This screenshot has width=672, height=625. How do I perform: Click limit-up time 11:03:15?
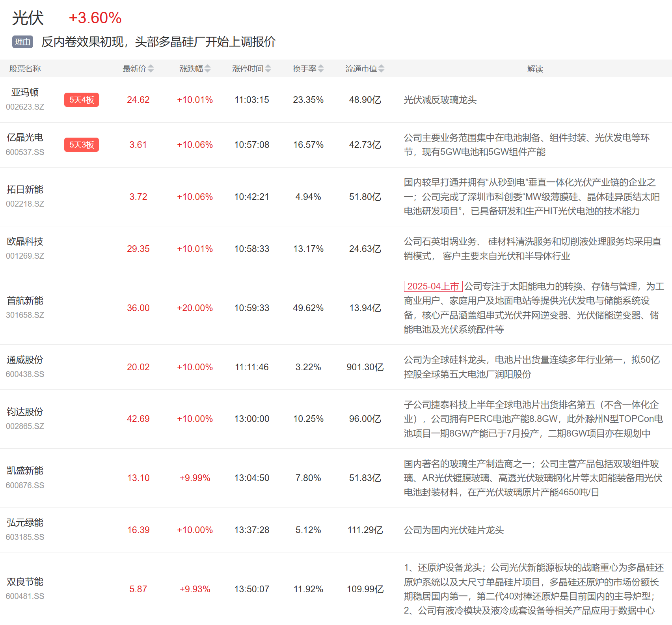(x=252, y=100)
